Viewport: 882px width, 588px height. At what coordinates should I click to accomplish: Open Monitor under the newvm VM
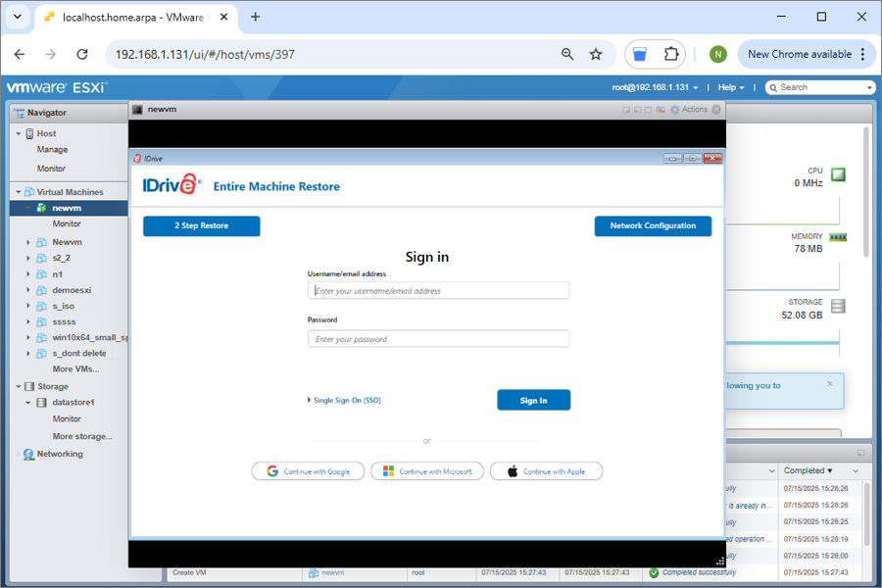coord(67,224)
